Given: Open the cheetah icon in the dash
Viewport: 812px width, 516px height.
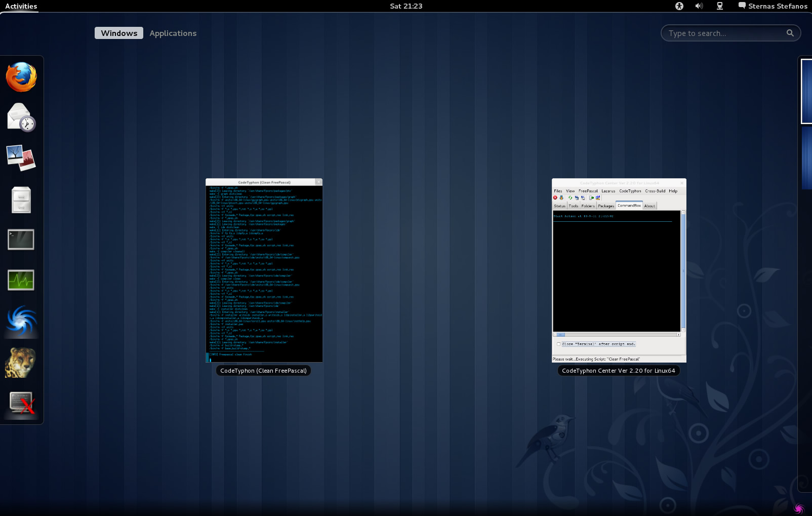Looking at the screenshot, I should point(21,363).
